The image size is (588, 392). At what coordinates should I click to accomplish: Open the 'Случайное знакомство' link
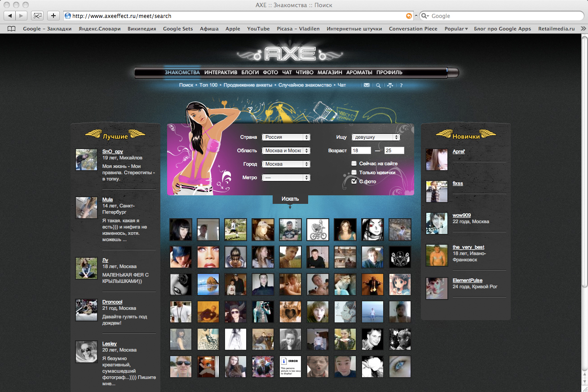[305, 85]
